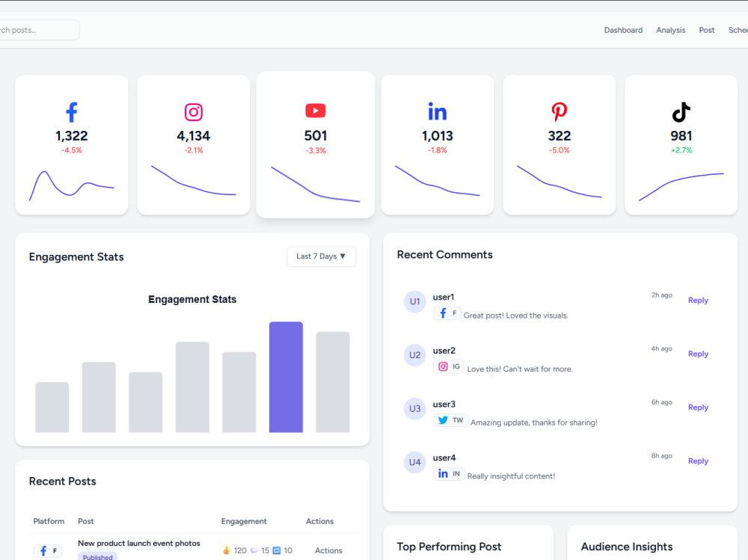Screen dimensions: 748x560
Task: Click the LinkedIn 1,013 count
Action: [438, 136]
